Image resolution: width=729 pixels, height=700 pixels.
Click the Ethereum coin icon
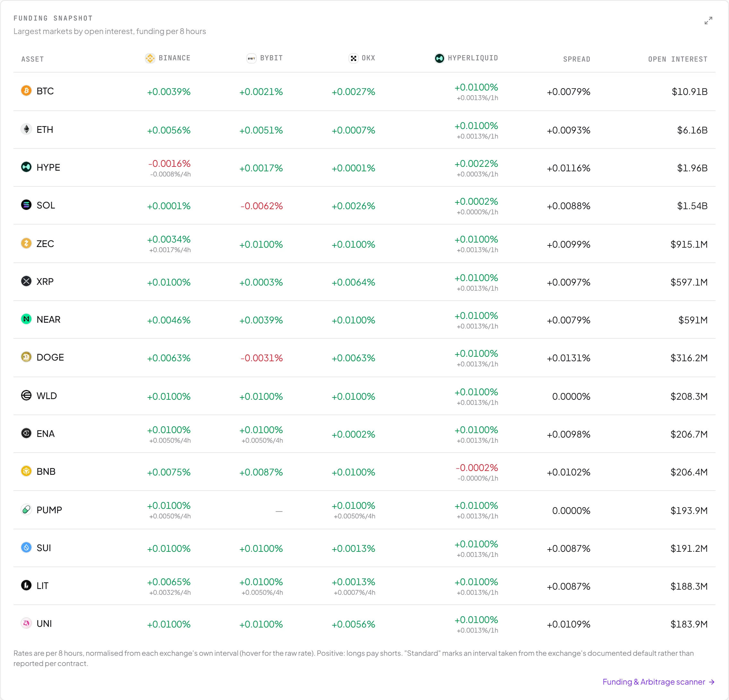coord(26,129)
